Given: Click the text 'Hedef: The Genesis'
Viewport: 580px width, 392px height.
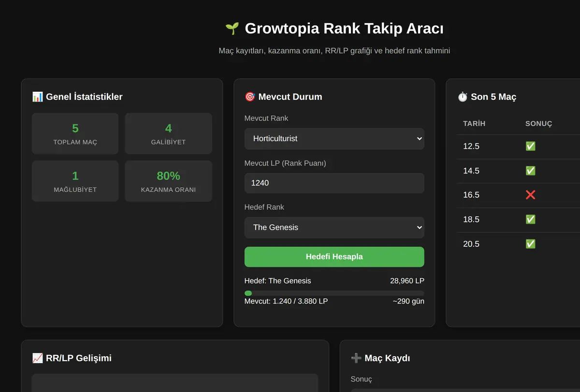Looking at the screenshot, I should click(278, 281).
